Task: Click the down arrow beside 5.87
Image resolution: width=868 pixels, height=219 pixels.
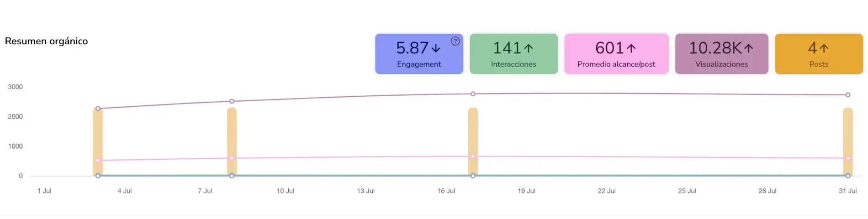Action: pyautogui.click(x=436, y=48)
